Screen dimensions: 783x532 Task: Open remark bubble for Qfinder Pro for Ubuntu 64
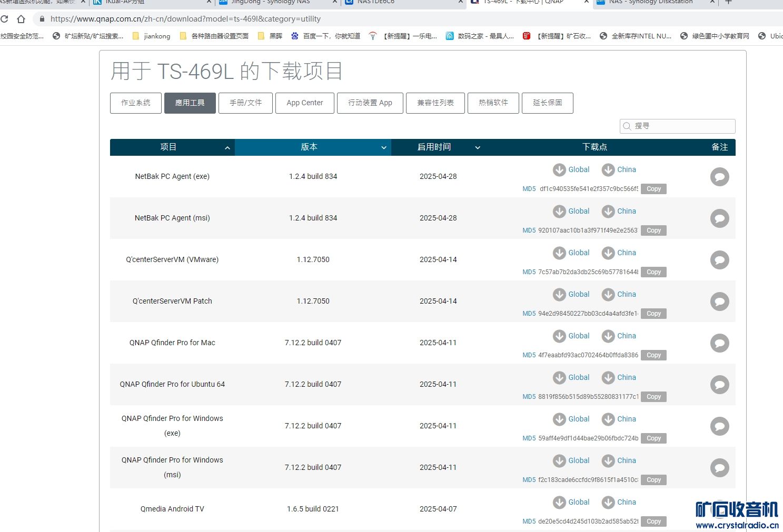coord(719,385)
